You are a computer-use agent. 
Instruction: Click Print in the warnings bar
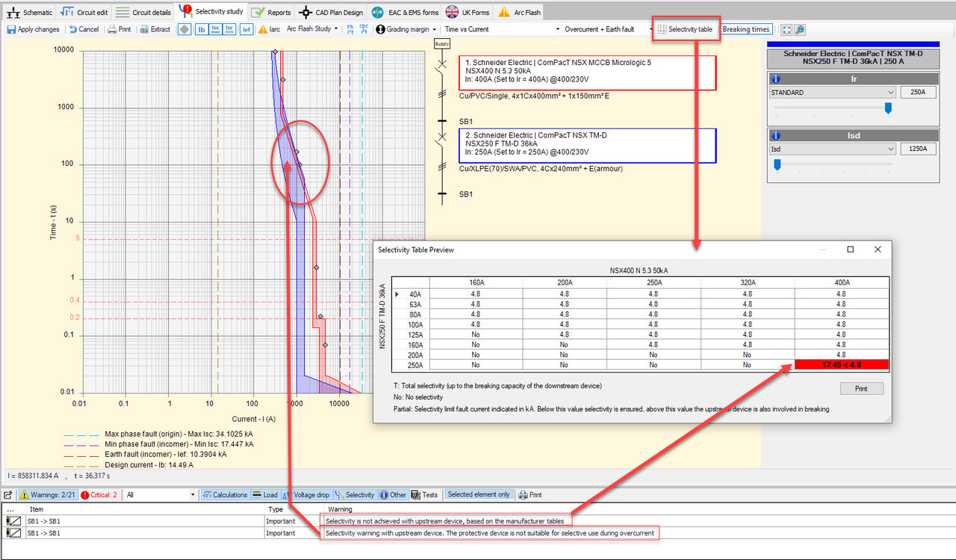[x=530, y=495]
